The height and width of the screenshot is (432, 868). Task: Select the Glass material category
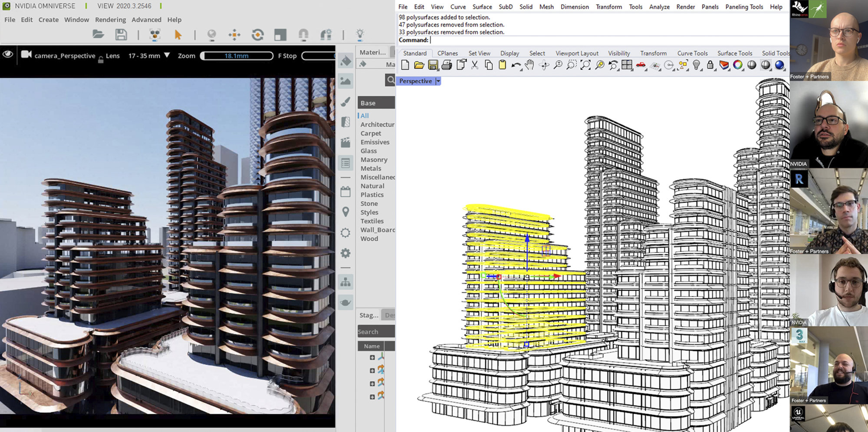coord(368,151)
